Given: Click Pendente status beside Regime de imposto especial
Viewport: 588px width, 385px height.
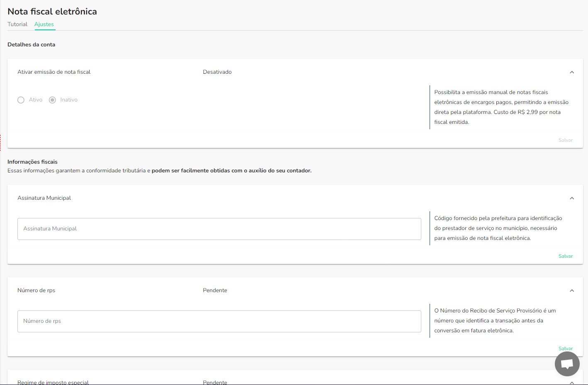Looking at the screenshot, I should tap(215, 382).
